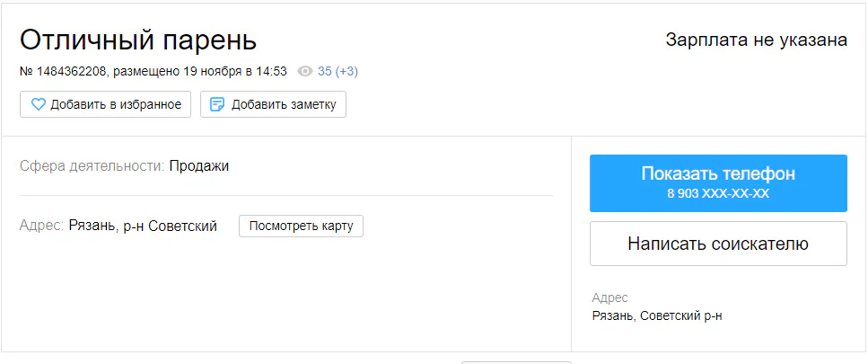Click the eye views icon
Viewport: 868px width, 364px height.
305,71
